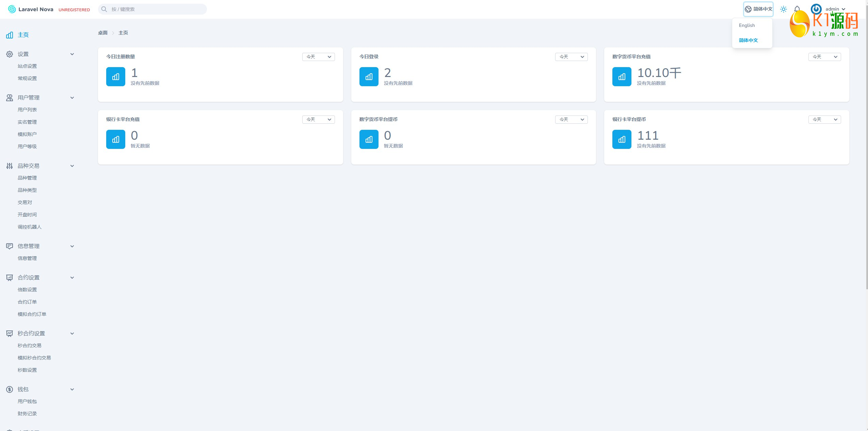The height and width of the screenshot is (431, 868).
Task: Collapse the 合约设置 section chevron
Action: click(72, 278)
